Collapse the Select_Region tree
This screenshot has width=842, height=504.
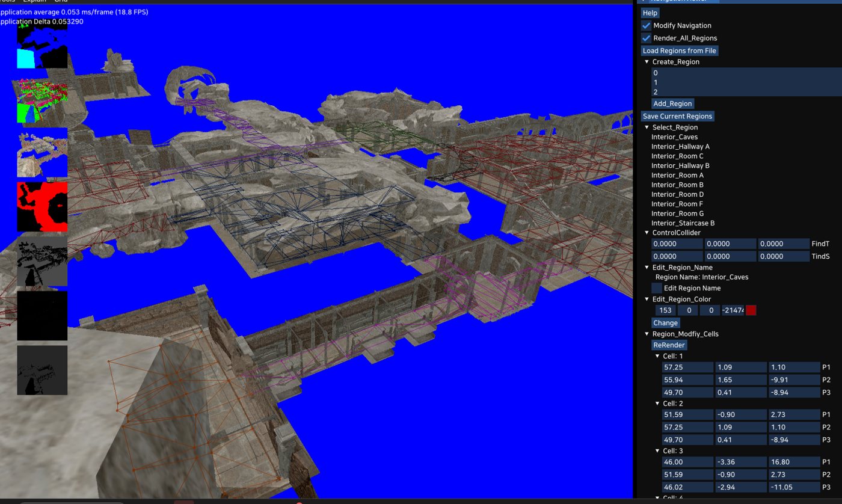click(647, 128)
